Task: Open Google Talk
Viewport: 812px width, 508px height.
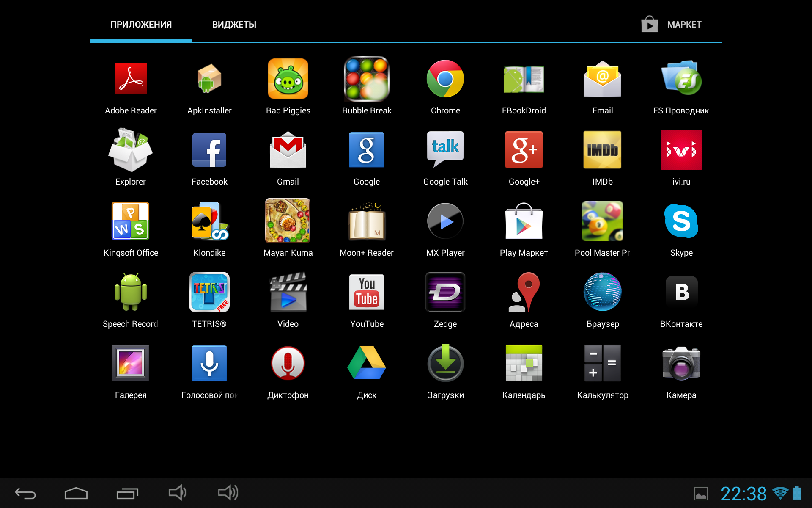Action: pos(445,150)
